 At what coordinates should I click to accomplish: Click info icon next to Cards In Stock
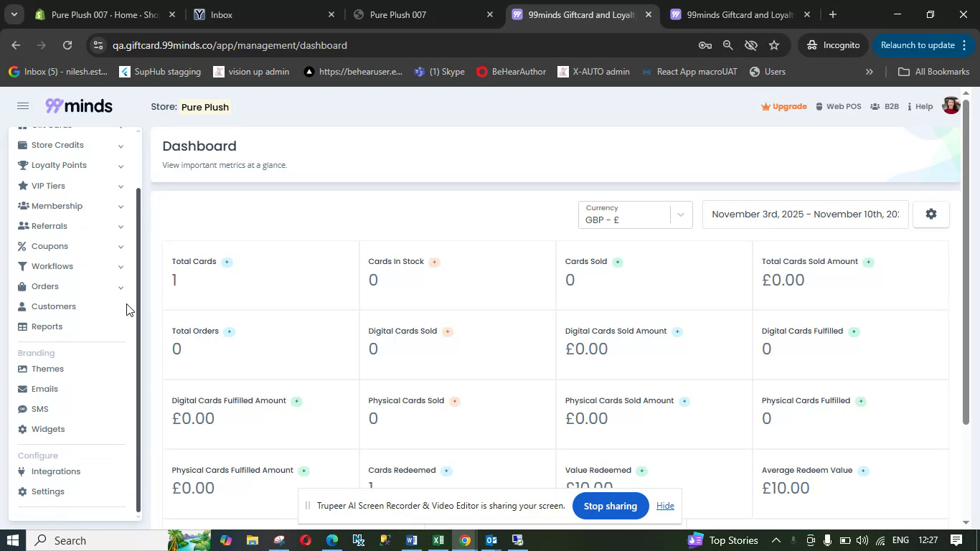[x=434, y=262]
